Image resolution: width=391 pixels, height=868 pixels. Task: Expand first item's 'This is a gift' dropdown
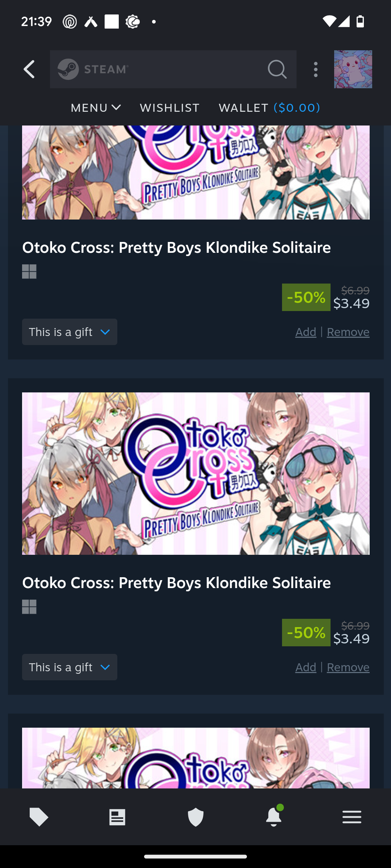(70, 332)
